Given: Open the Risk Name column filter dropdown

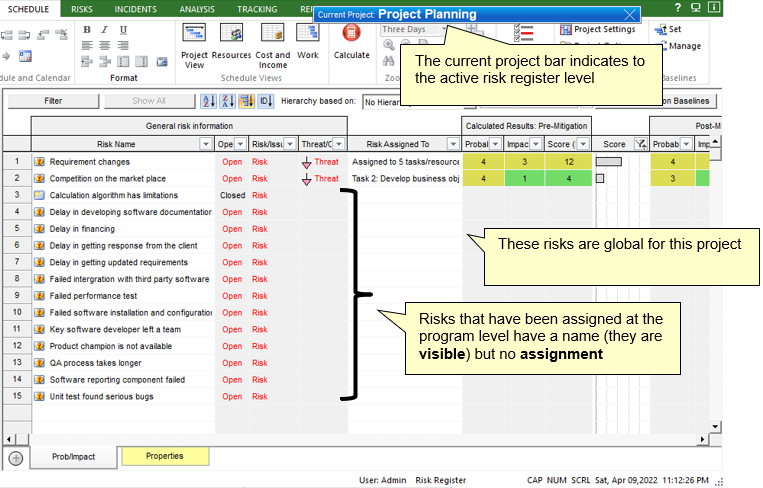Looking at the screenshot, I should click(205, 144).
